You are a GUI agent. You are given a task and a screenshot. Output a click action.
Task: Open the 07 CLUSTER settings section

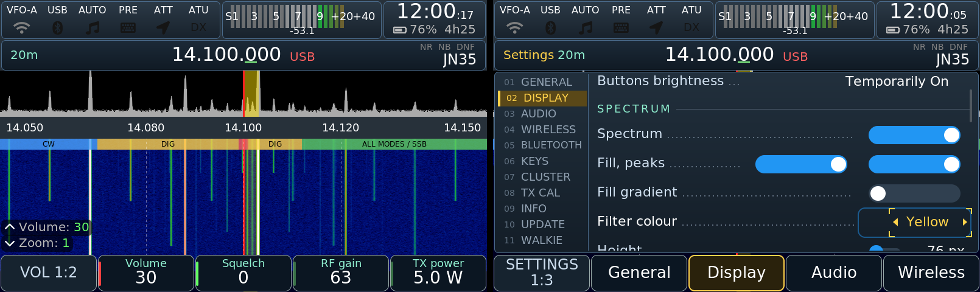coord(542,177)
